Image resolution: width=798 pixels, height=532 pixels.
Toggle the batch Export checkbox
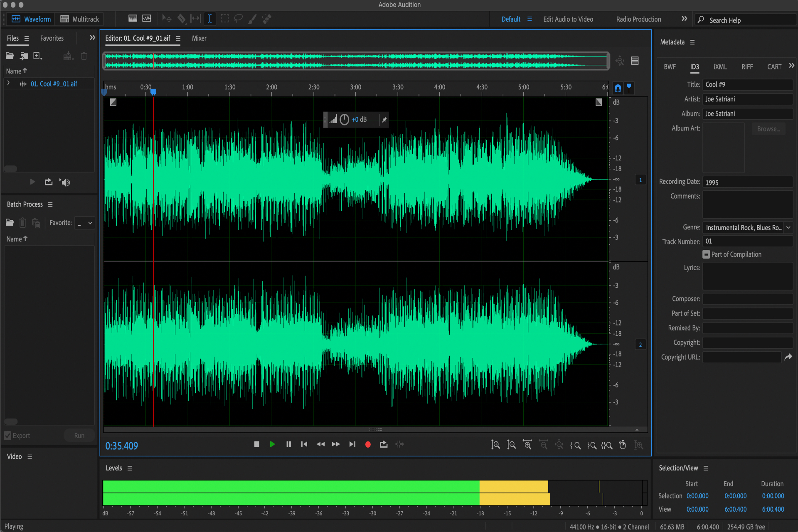click(x=8, y=436)
